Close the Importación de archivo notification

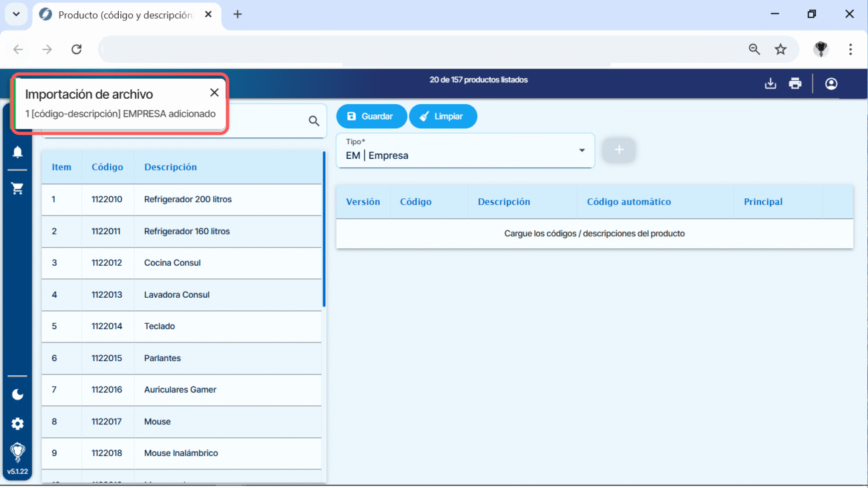(214, 93)
